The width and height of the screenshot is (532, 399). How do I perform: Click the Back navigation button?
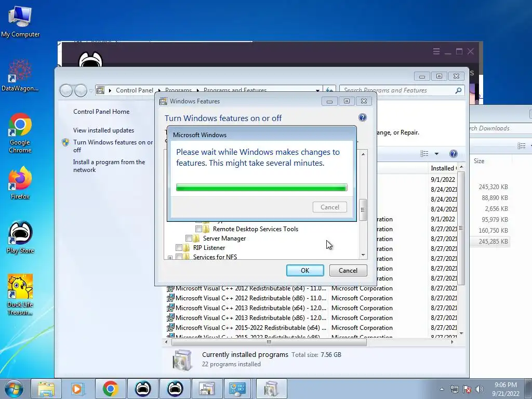pyautogui.click(x=66, y=90)
